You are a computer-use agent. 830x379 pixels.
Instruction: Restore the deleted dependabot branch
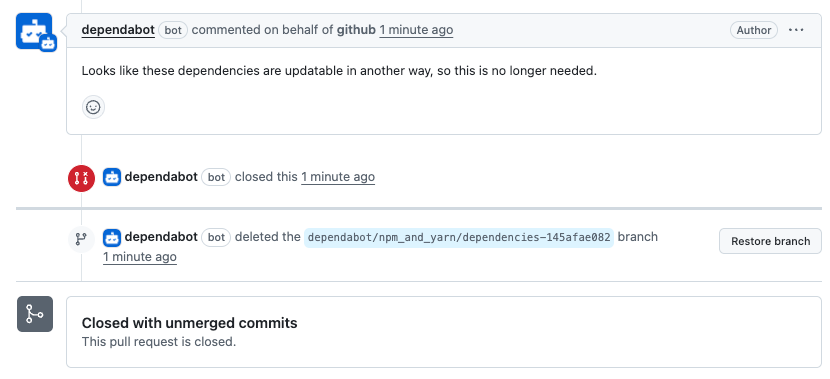pyautogui.click(x=770, y=241)
